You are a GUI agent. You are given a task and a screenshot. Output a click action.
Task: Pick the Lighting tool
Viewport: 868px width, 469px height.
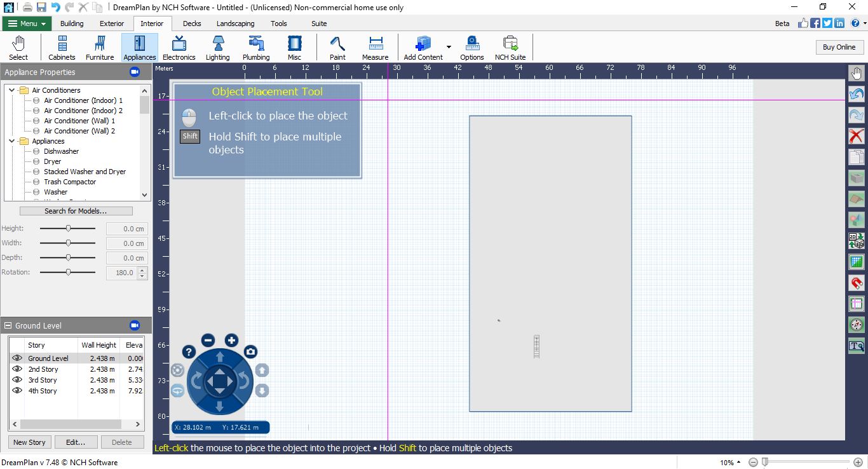217,48
